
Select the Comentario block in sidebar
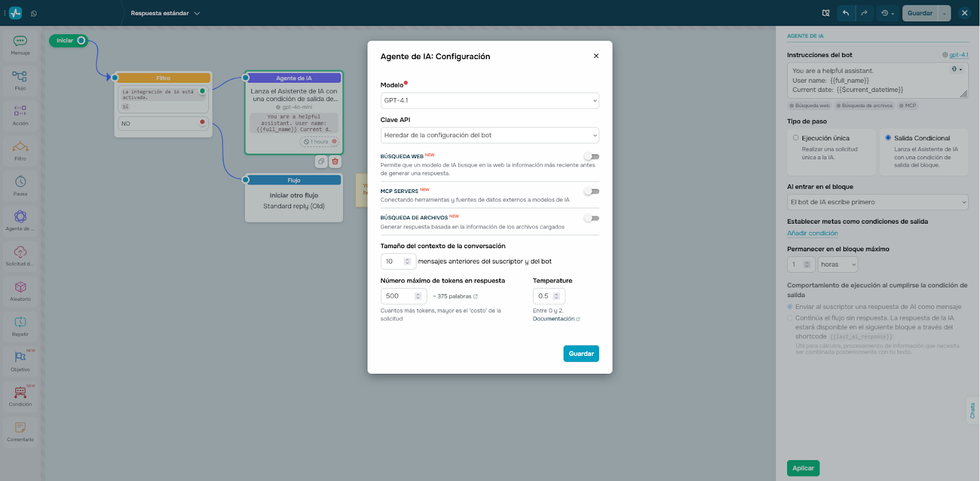click(20, 431)
